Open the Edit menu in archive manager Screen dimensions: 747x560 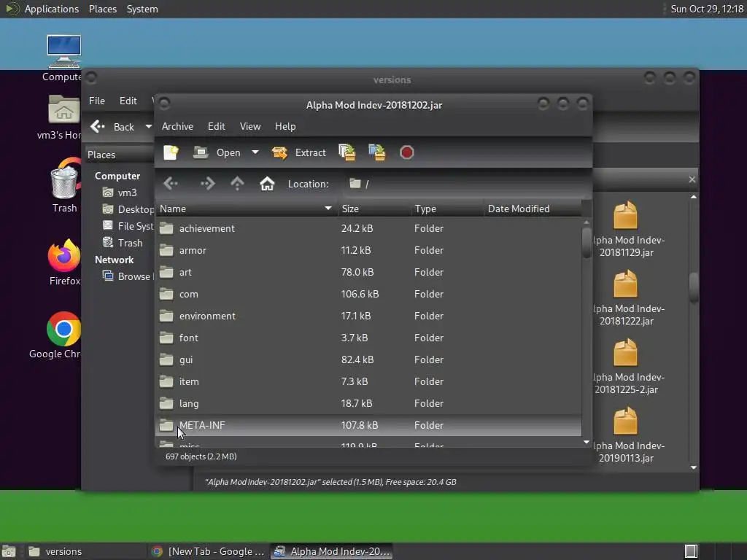(216, 126)
